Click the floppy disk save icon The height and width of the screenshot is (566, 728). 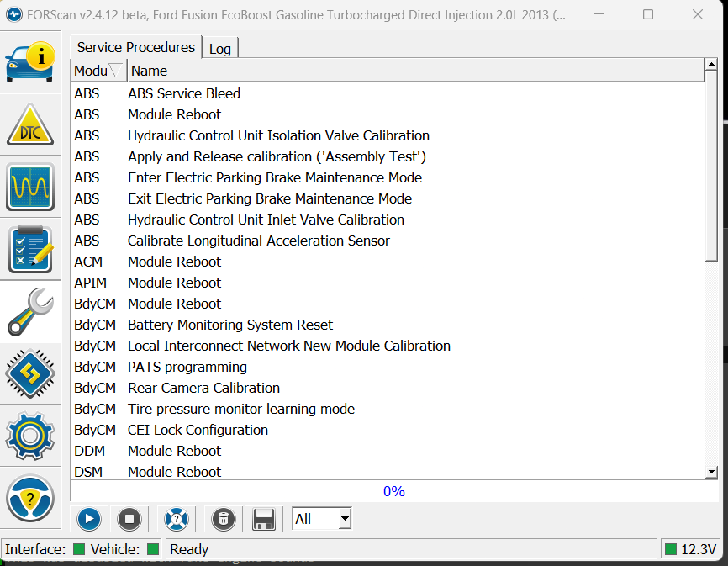pyautogui.click(x=264, y=519)
